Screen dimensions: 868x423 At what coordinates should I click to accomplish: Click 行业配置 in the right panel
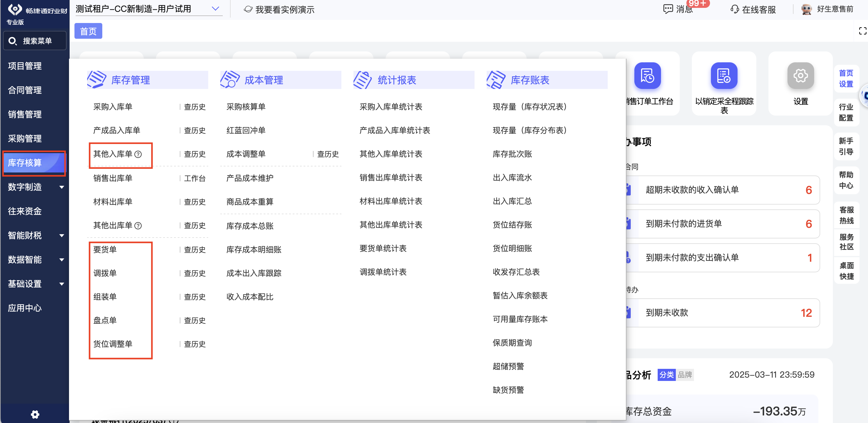[846, 113]
